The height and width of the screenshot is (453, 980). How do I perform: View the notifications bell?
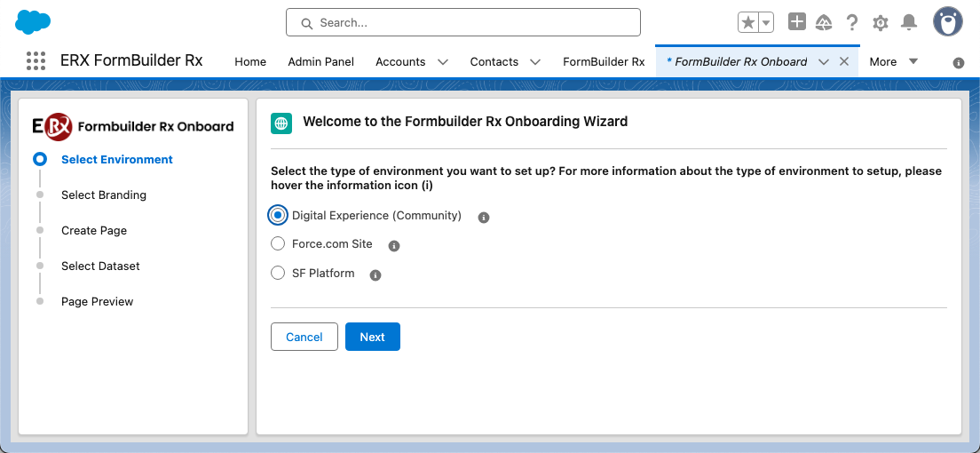[909, 22]
